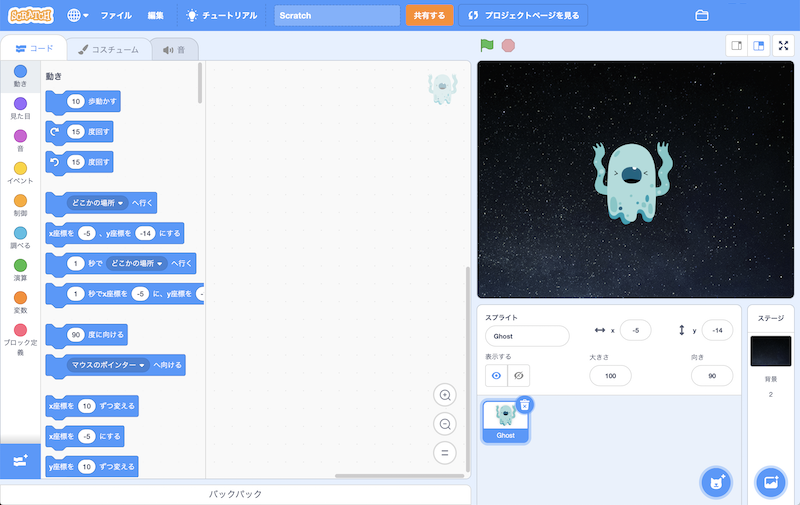The image size is (800, 505).
Task: Switch to large stage layout
Action: tap(759, 46)
